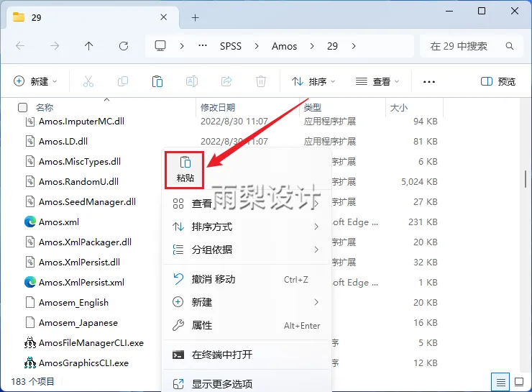Click the breadcrumb ellipsis for hidden folders
The height and width of the screenshot is (392, 532).
pos(203,45)
